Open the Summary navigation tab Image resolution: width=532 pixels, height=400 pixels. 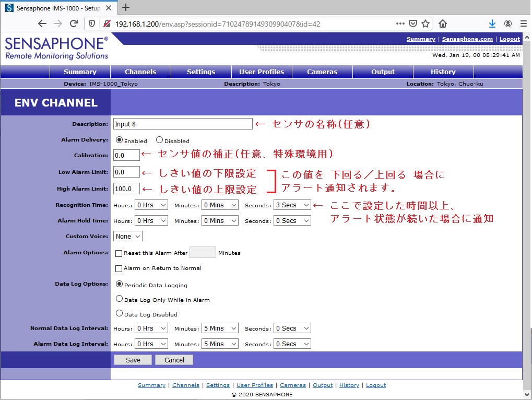tap(80, 72)
